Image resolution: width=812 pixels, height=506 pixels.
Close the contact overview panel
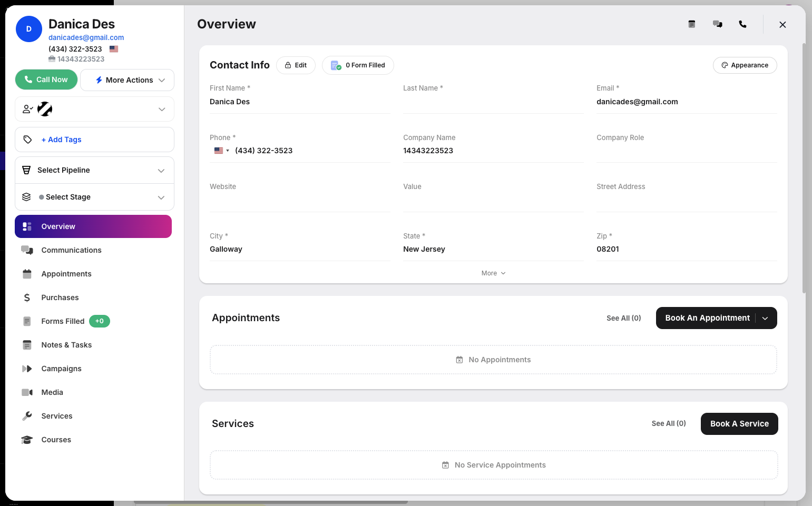(782, 25)
